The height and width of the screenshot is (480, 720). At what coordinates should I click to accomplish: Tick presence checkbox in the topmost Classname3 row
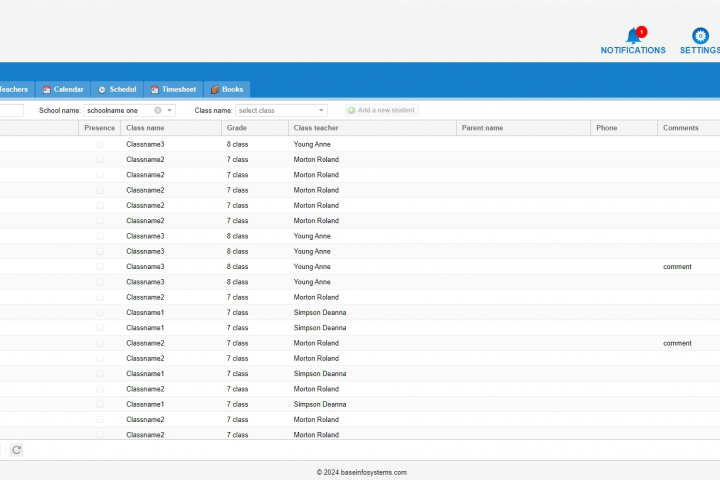[x=100, y=144]
